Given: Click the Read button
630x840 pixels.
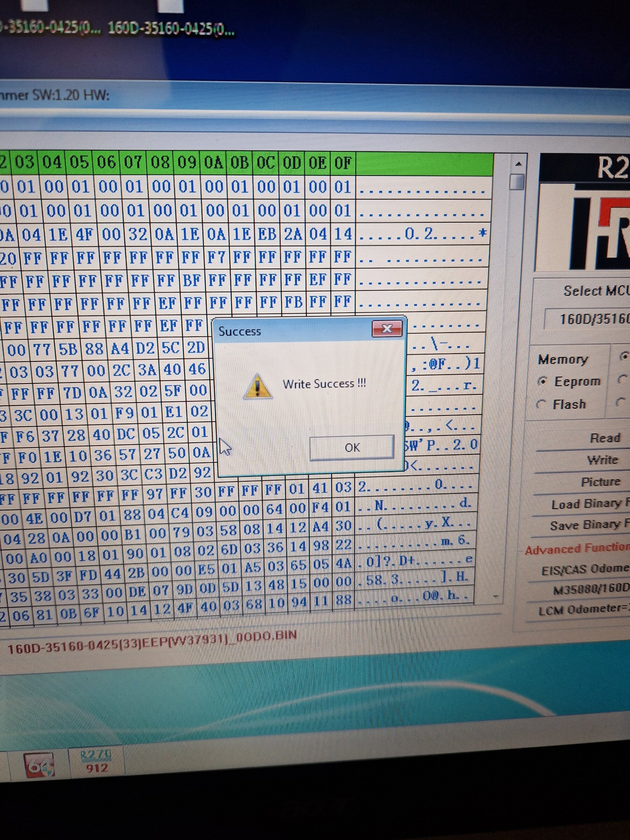Looking at the screenshot, I should click(604, 438).
